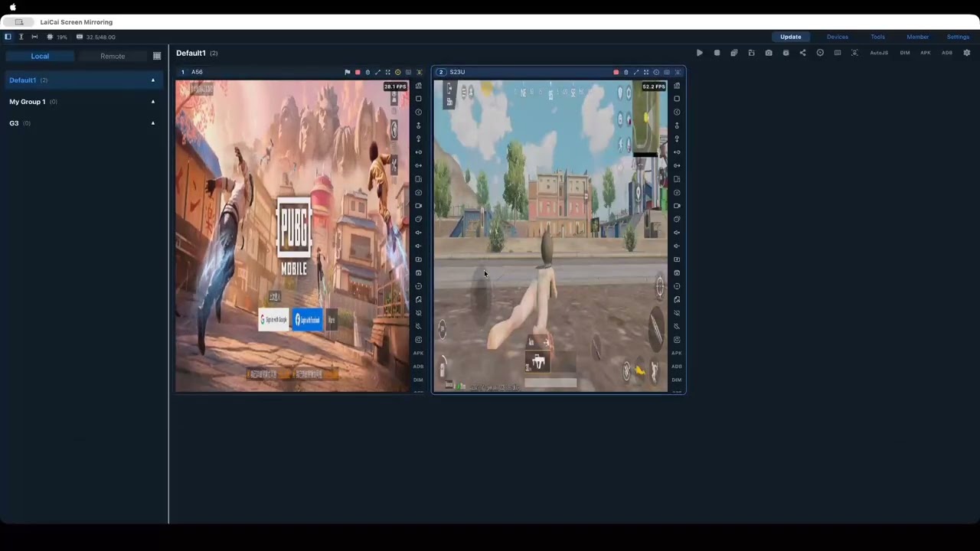
Task: Click Sign in with Google on A56 screen
Action: (274, 320)
